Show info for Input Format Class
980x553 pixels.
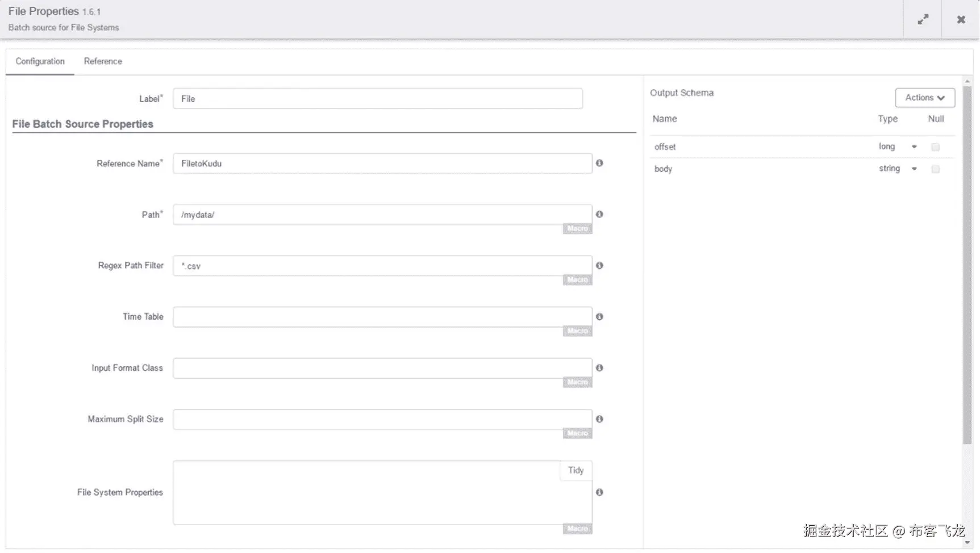pyautogui.click(x=599, y=367)
